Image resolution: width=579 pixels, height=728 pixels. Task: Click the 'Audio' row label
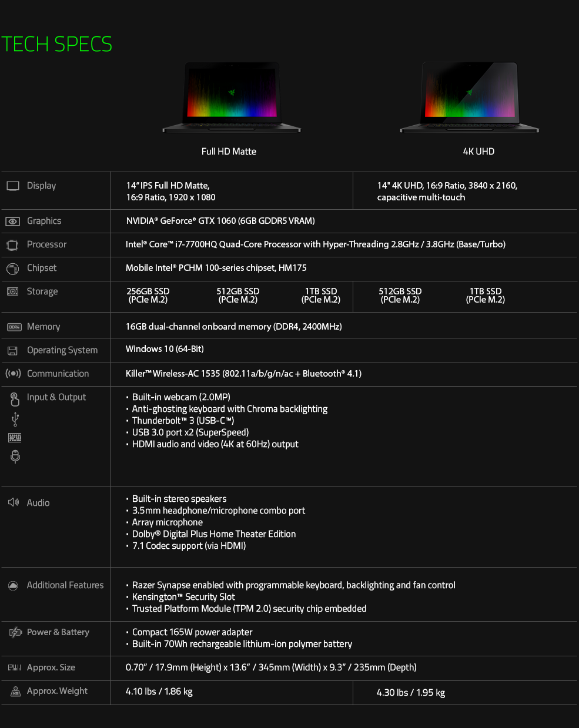[38, 503]
